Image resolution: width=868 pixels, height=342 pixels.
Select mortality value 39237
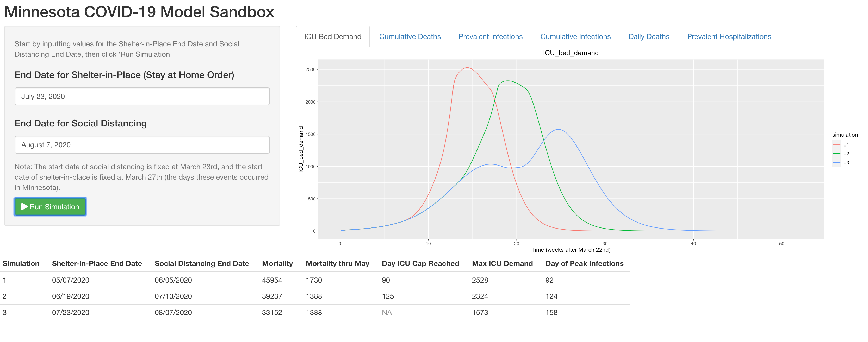(x=272, y=296)
